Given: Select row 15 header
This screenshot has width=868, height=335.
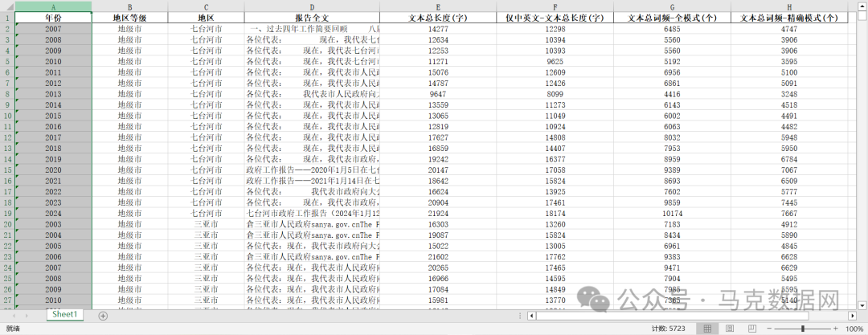Looking at the screenshot, I should pos(7,170).
